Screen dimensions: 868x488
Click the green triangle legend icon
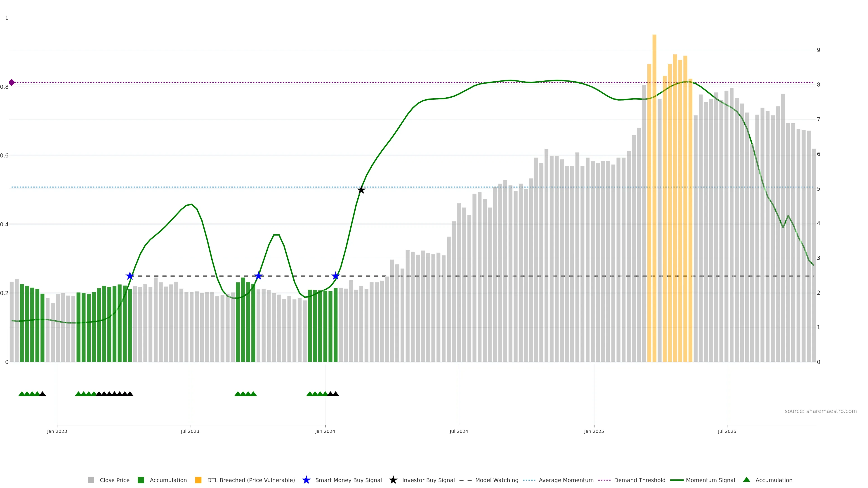point(746,480)
